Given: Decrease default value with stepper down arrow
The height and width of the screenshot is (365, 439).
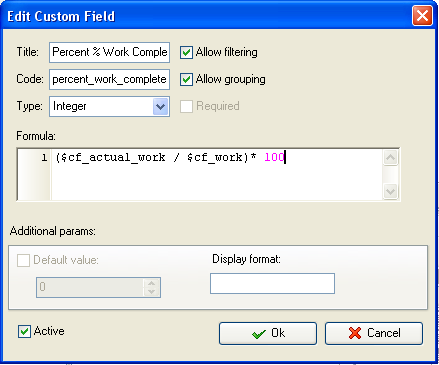Looking at the screenshot, I should point(152,291).
